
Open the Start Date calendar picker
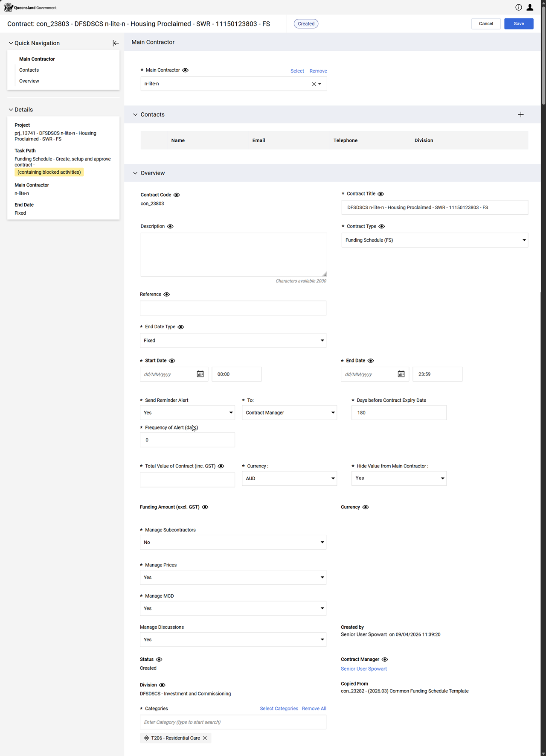pos(200,374)
